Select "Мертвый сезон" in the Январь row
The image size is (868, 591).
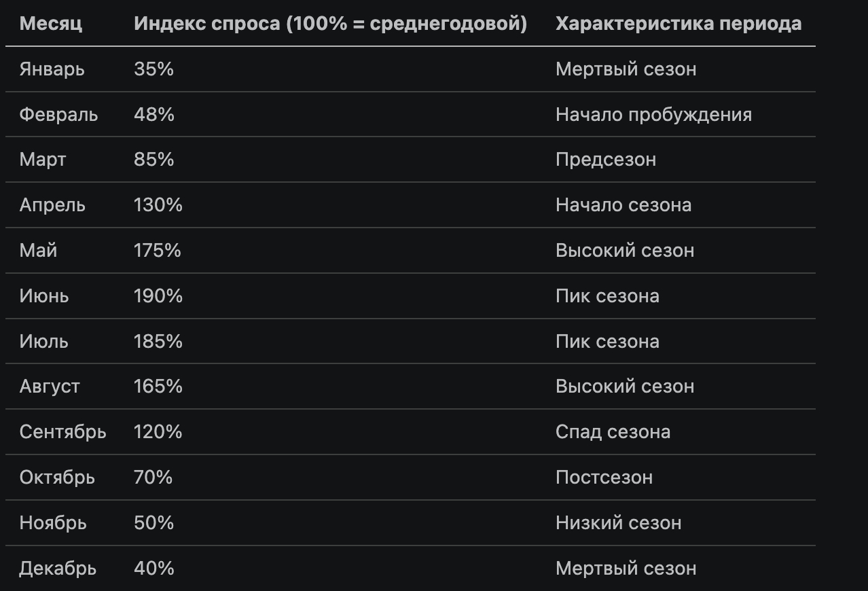pos(626,69)
